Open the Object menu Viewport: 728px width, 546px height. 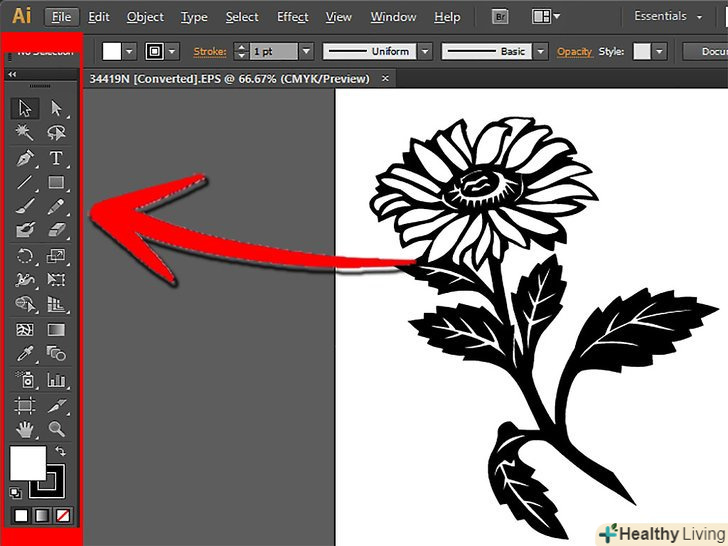[x=145, y=17]
